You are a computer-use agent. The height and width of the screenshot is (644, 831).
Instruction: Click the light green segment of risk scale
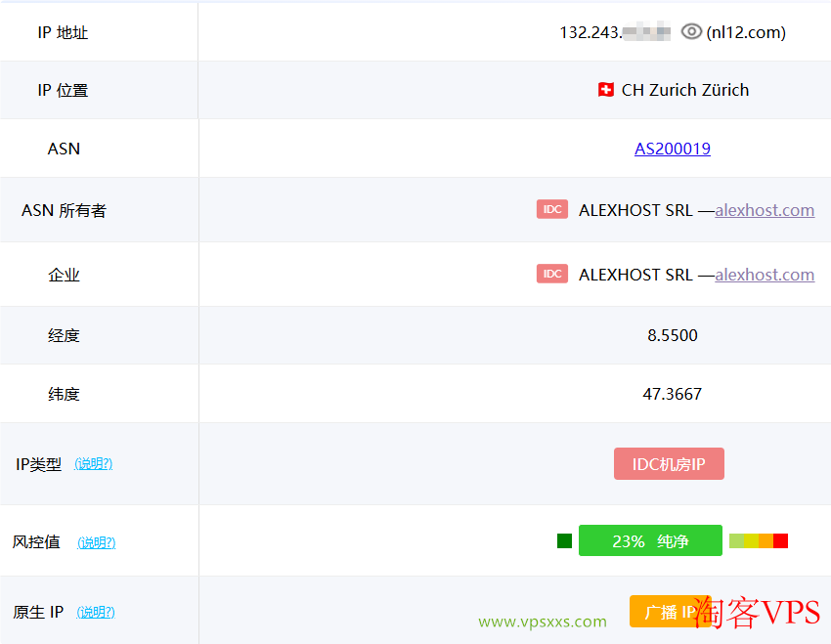(737, 540)
